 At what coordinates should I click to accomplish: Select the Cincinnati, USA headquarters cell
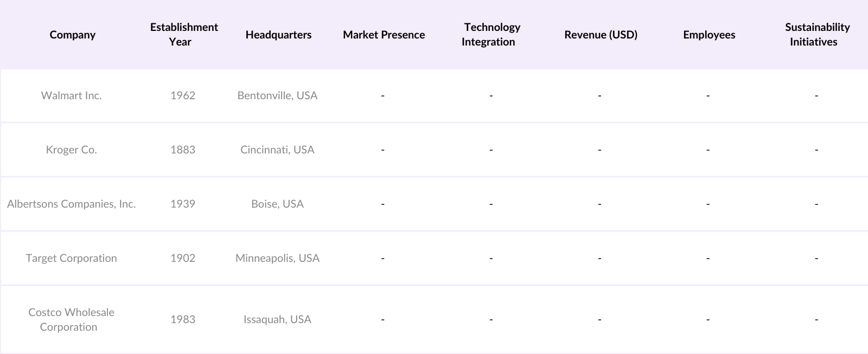pos(277,150)
